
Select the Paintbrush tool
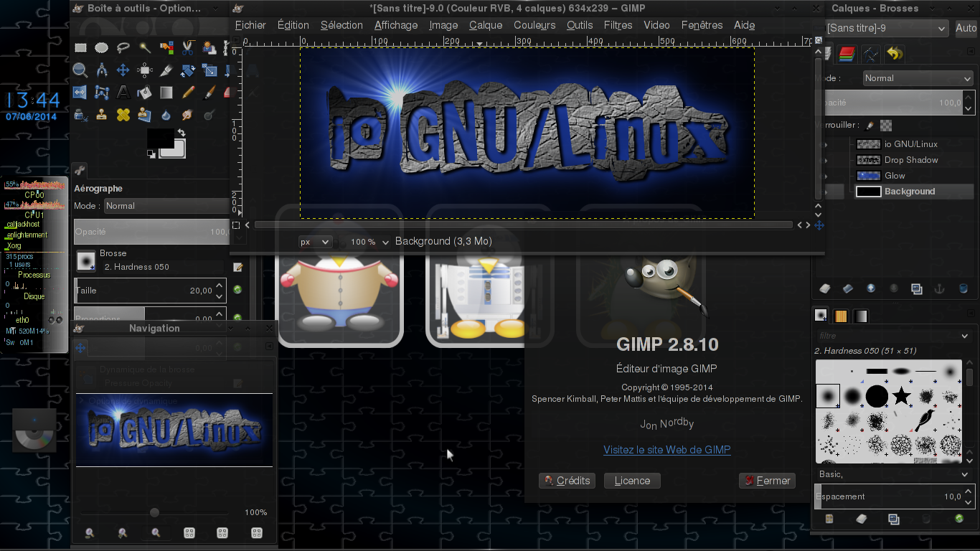[x=209, y=93]
